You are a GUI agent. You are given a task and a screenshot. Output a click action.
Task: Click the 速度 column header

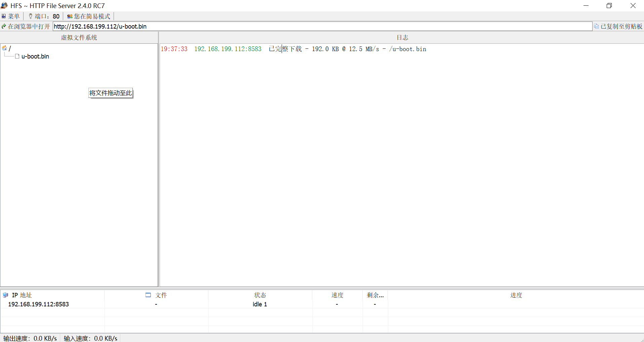(x=337, y=295)
